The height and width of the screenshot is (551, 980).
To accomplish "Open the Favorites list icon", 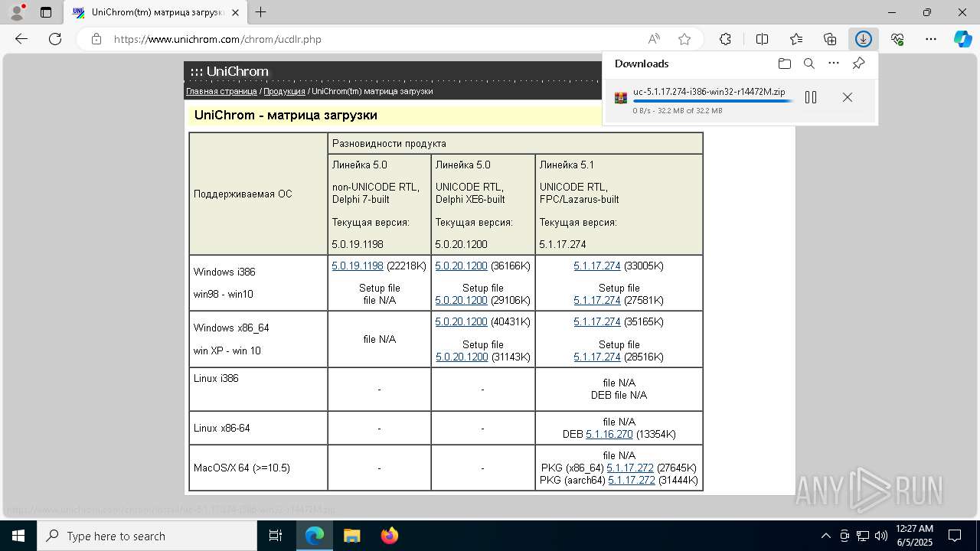I will coord(796,39).
